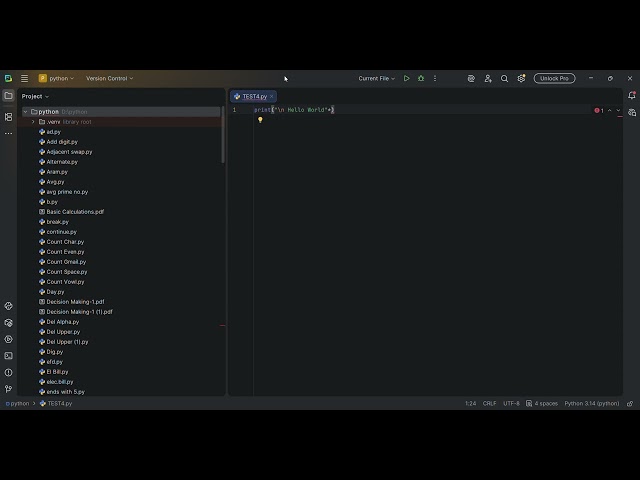Open Current File run configuration dropdown
640x480 pixels.
tap(376, 78)
